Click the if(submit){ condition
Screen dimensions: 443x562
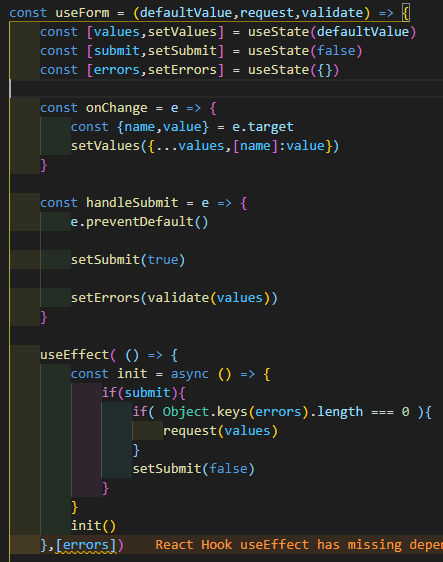pos(143,393)
